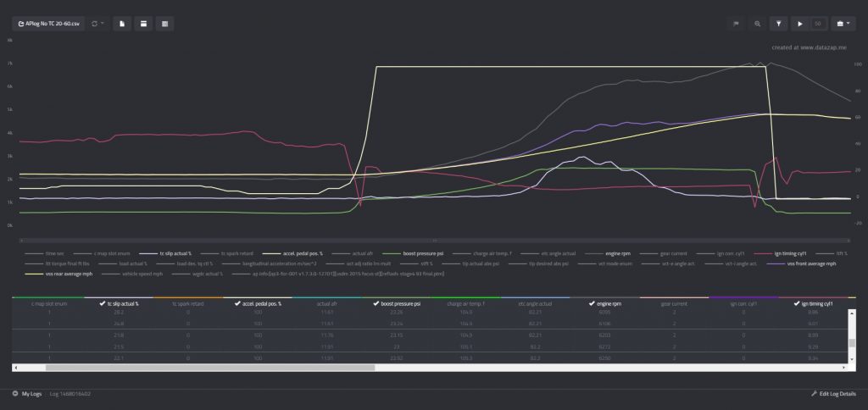Click the table scroll-down arrow
868x410 pixels.
852,359
